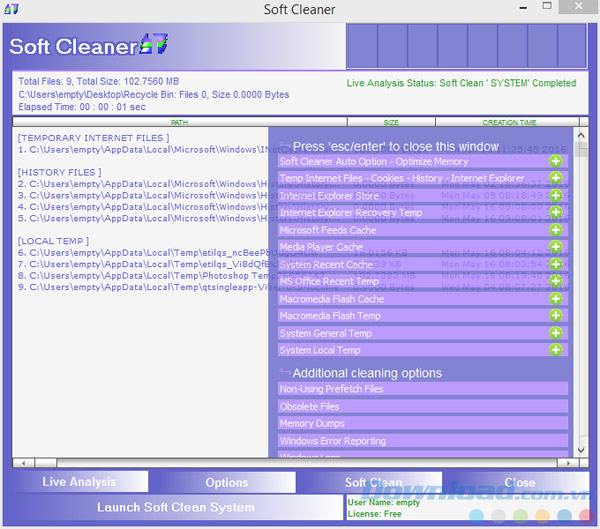Toggle the System Recent Cache plus icon
600x529 pixels.
556,264
